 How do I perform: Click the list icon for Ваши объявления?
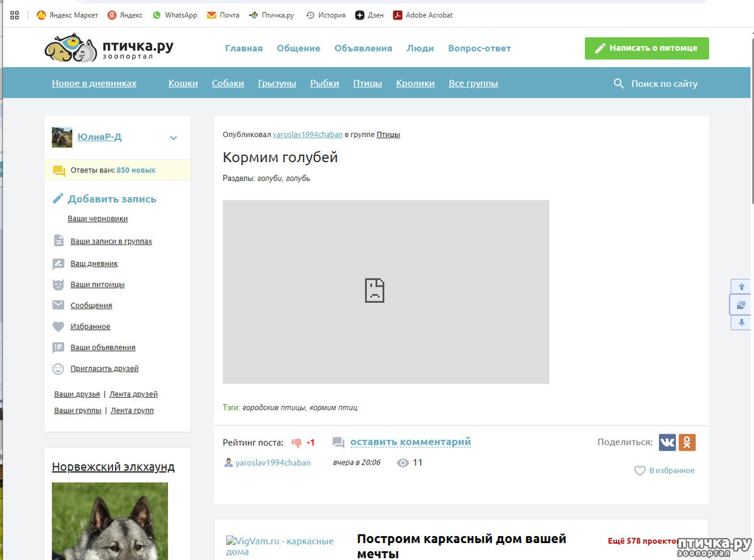[x=58, y=348]
